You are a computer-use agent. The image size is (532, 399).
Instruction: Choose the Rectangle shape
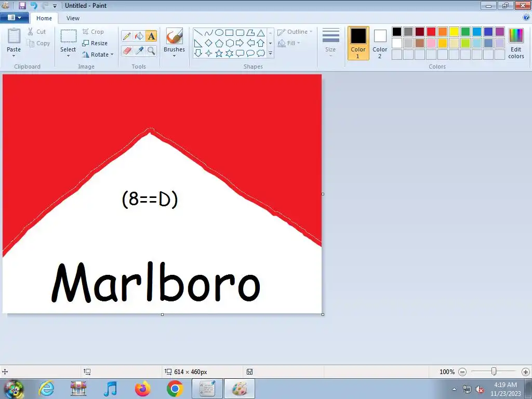[x=229, y=33]
